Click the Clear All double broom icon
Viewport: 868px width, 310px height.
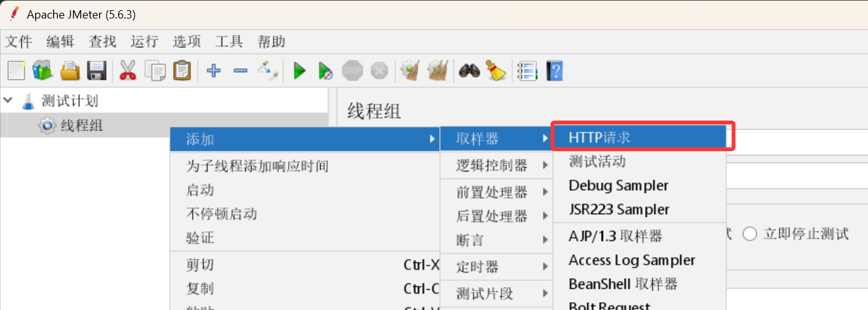(x=438, y=70)
